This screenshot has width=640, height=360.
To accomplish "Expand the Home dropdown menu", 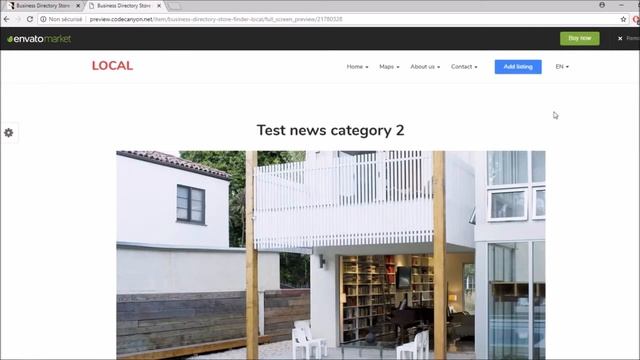I will coord(357,67).
